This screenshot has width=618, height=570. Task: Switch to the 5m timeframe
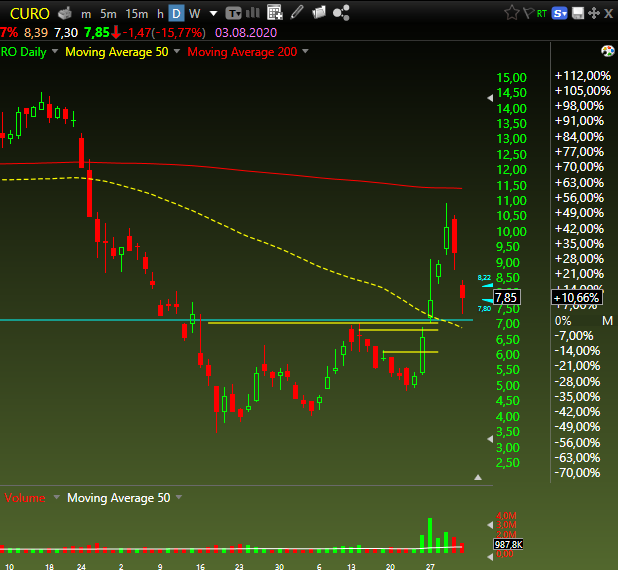tap(108, 14)
